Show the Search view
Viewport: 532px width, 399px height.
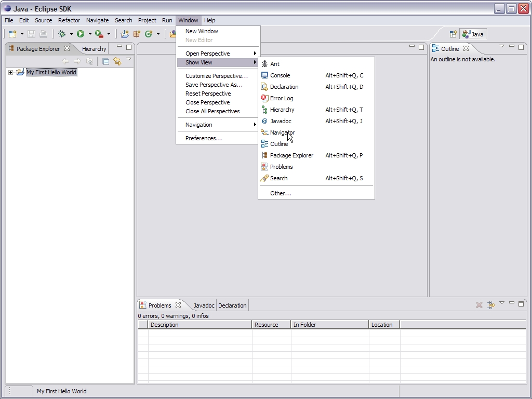click(x=316, y=179)
